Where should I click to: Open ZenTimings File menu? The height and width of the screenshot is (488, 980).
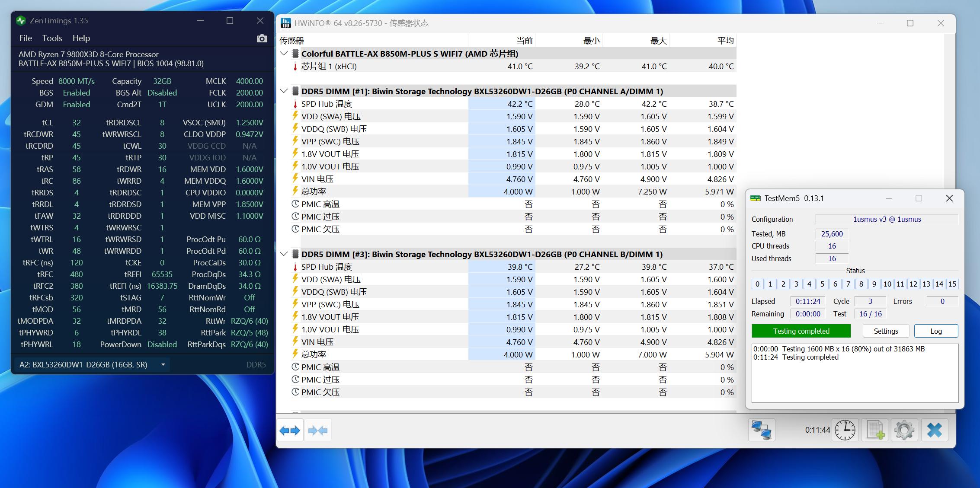coord(26,38)
